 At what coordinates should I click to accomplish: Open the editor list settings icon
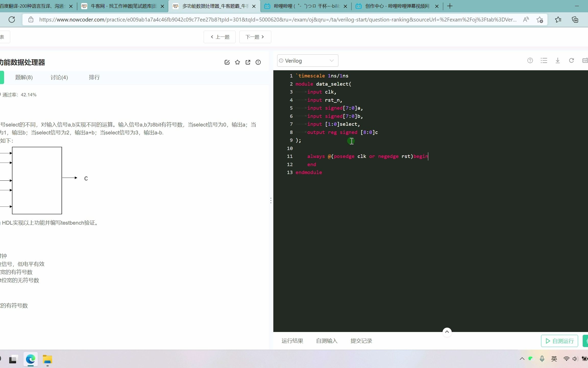pyautogui.click(x=544, y=61)
